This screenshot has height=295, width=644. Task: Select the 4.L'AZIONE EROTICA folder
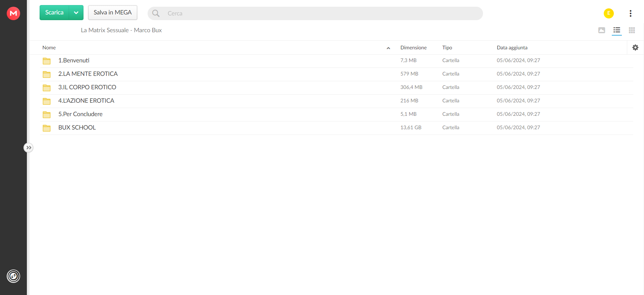click(337, 101)
